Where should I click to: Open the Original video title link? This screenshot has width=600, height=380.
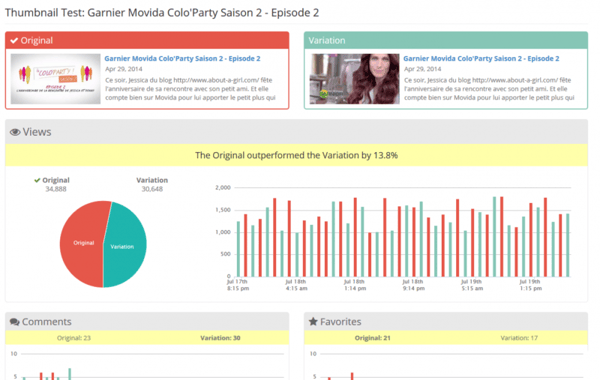[x=182, y=59]
